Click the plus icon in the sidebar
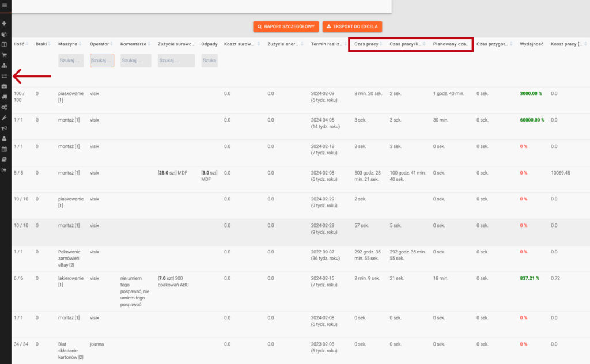This screenshot has width=590, height=364. coord(5,24)
